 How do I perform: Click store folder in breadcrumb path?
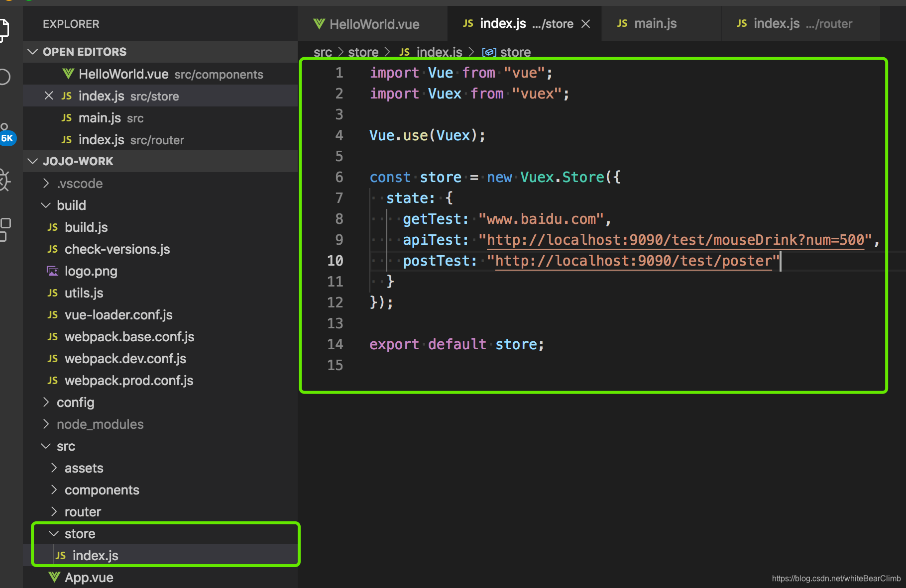363,52
